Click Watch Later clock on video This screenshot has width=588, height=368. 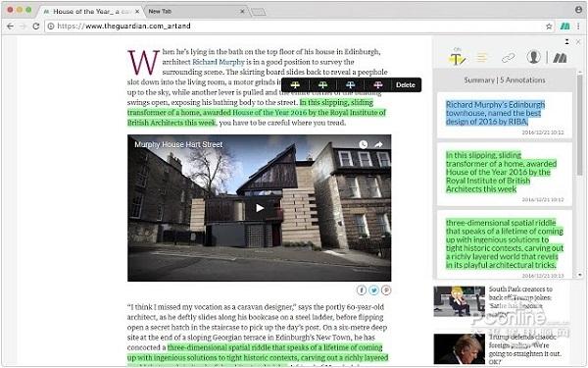coord(363,144)
